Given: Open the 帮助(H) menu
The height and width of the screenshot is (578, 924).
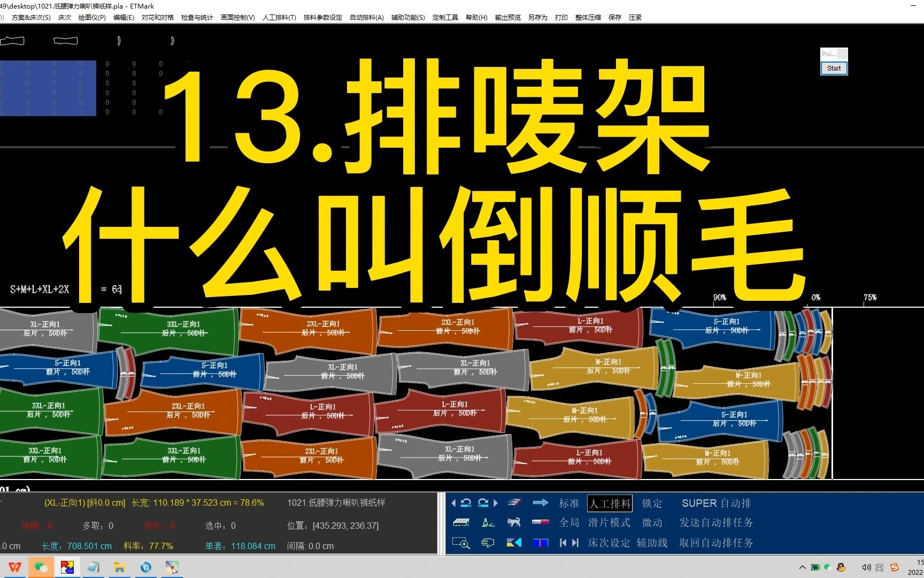Looking at the screenshot, I should (x=476, y=17).
